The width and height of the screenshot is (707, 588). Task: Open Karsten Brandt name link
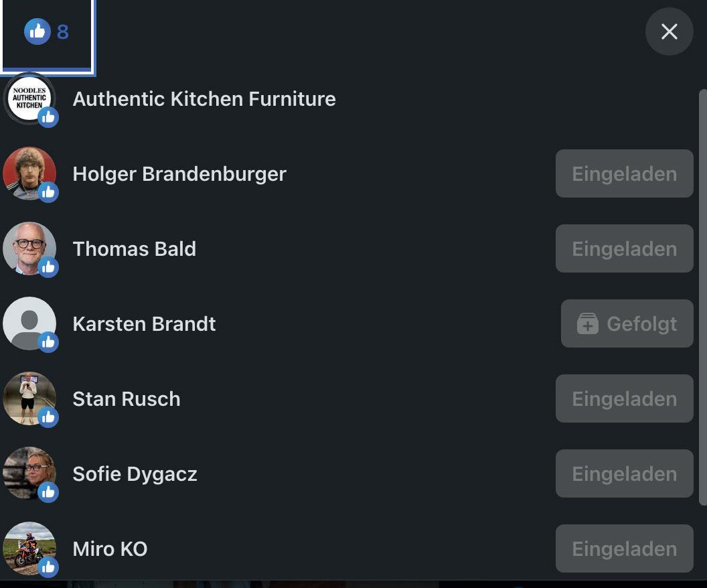point(144,324)
